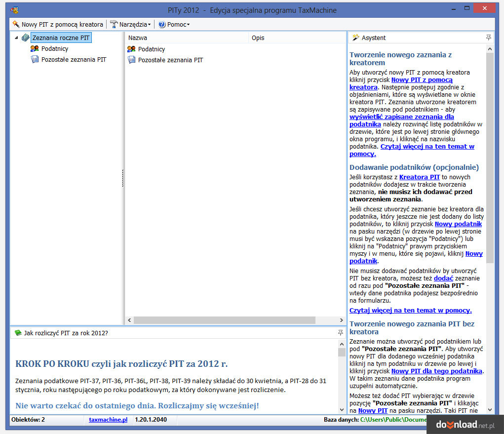This screenshot has width=504, height=434.
Task: Click the Pozostałe zeznania PIT icon in the list
Action: 131,60
